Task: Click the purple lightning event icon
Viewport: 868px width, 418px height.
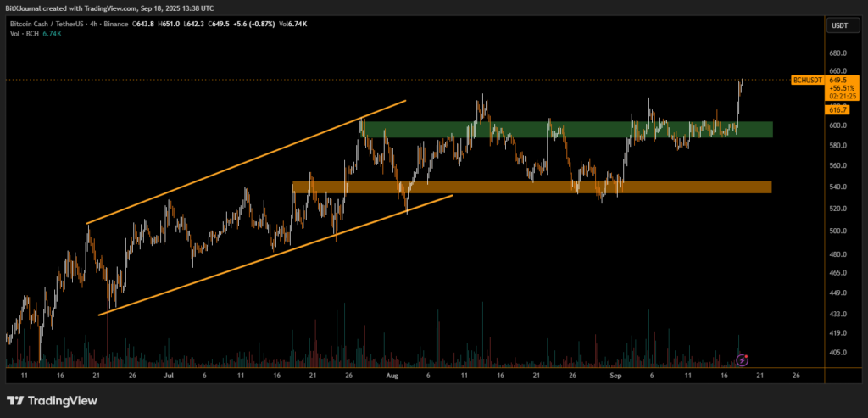Action: coord(743,359)
